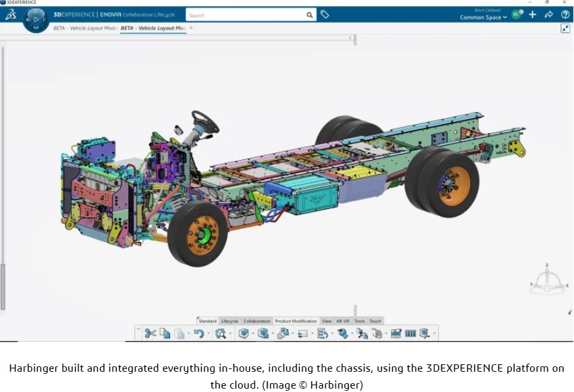Click the front orange wheel of chassis
The image size is (574, 392).
click(x=202, y=234)
